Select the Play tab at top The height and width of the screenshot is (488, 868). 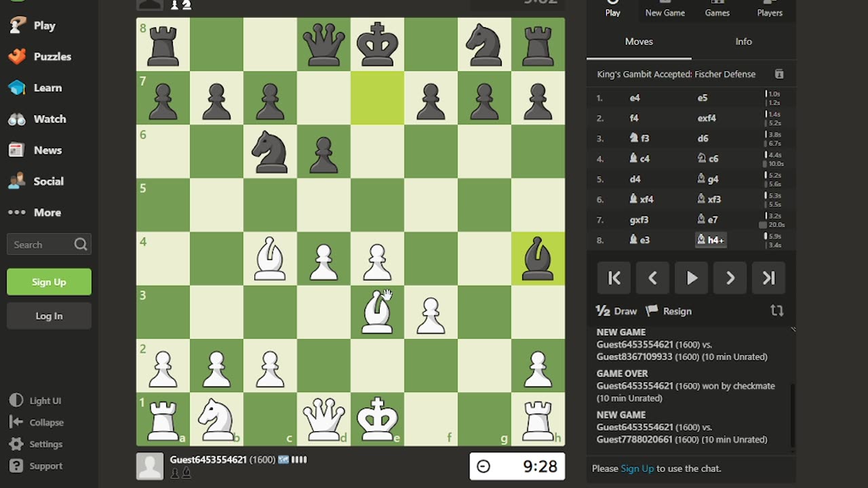coord(613,9)
